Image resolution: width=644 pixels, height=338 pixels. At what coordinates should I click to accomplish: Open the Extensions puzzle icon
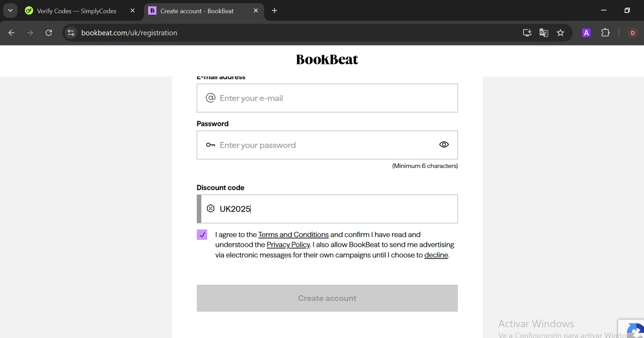click(605, 33)
